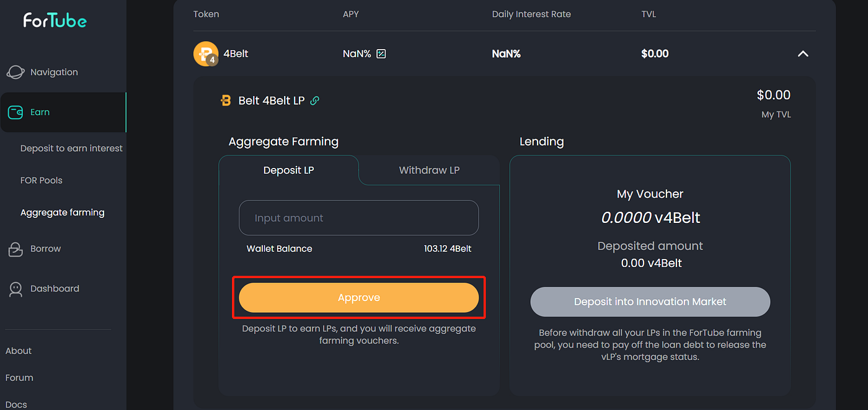Select Earn in the sidebar

coord(63,112)
